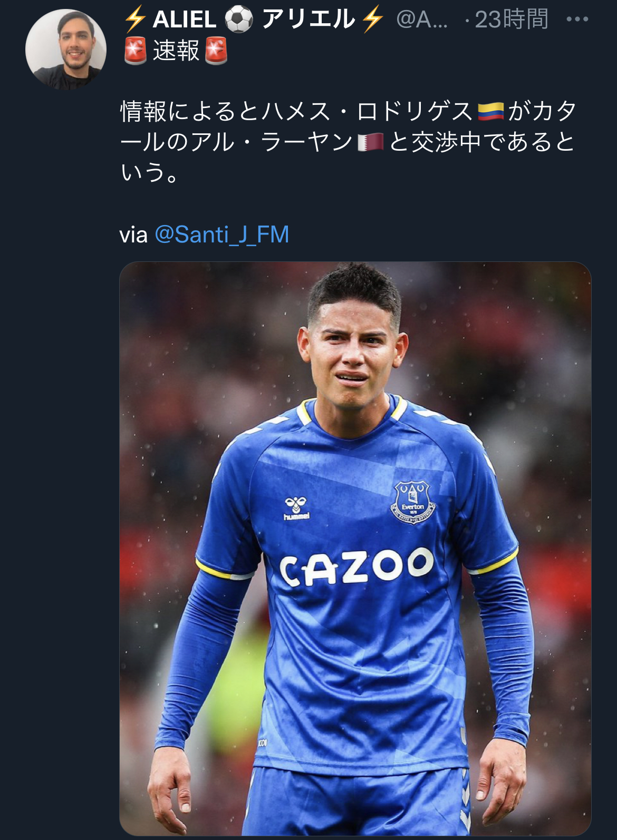Click the 速報 headline text
The height and width of the screenshot is (840, 617).
pos(176,51)
